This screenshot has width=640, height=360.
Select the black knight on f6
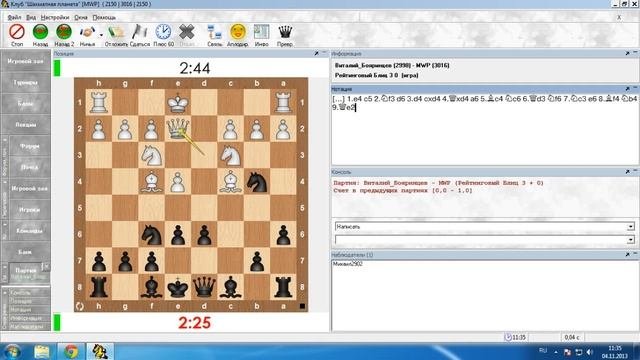(x=151, y=234)
